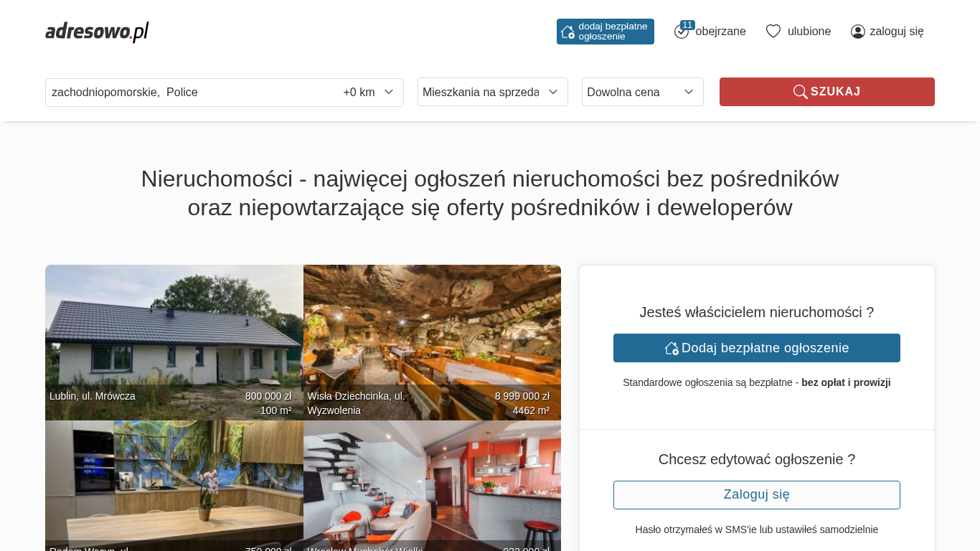Click zaloguj się in header
The height and width of the screenshot is (551, 980).
click(897, 32)
